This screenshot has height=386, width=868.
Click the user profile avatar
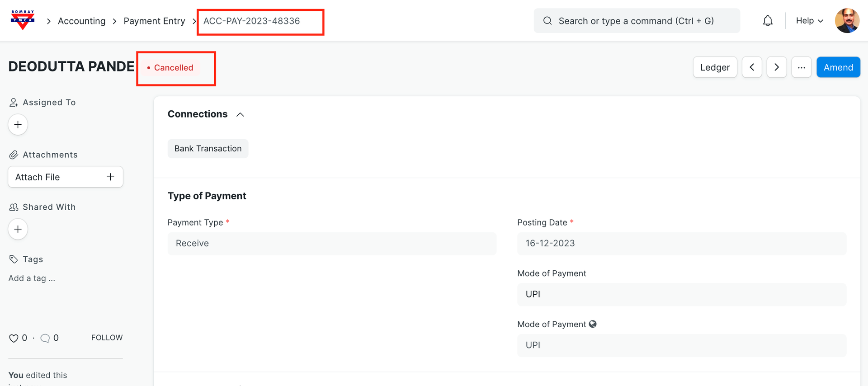point(847,21)
